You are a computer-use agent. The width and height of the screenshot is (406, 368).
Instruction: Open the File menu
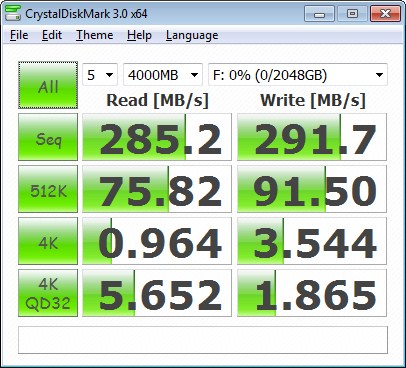[19, 35]
